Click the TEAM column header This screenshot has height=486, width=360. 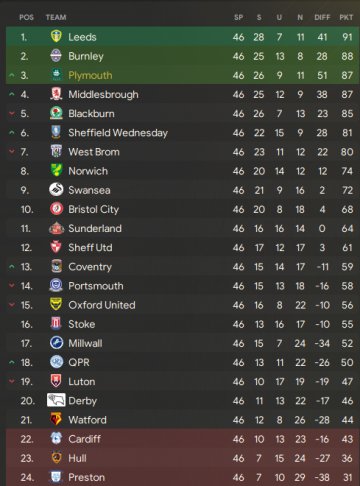point(56,17)
